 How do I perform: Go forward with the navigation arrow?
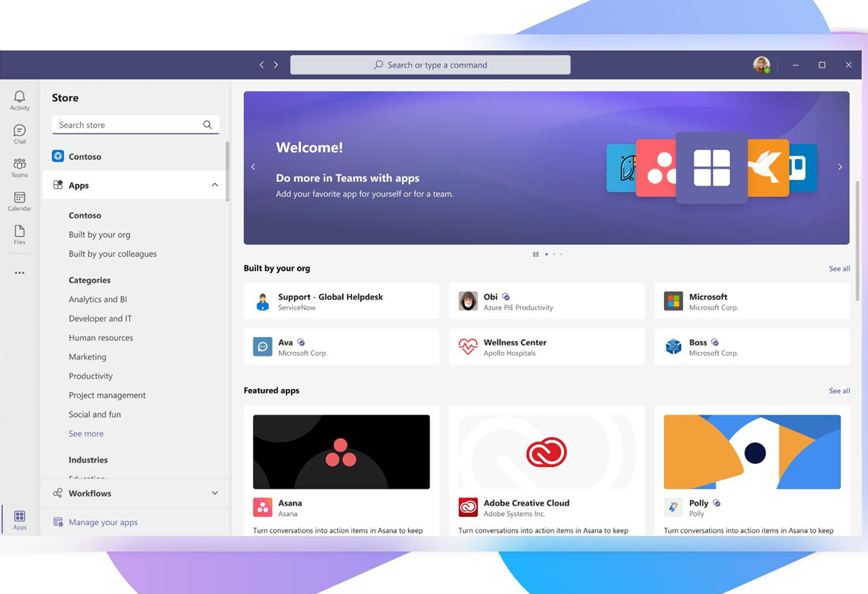[276, 65]
